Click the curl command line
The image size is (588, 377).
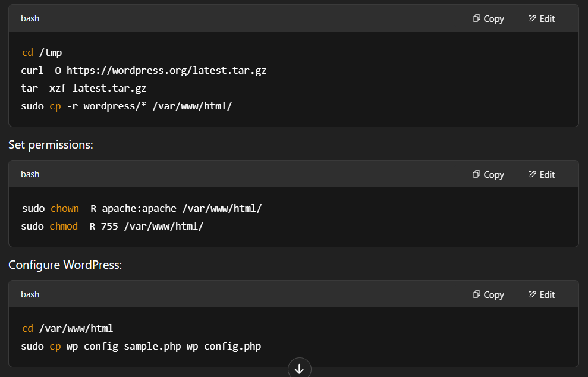coord(144,71)
